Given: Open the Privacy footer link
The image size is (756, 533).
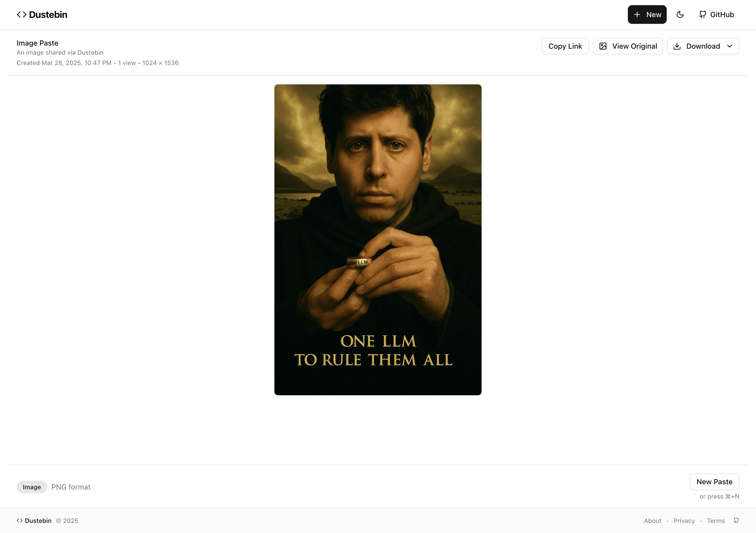Looking at the screenshot, I should pyautogui.click(x=684, y=521).
